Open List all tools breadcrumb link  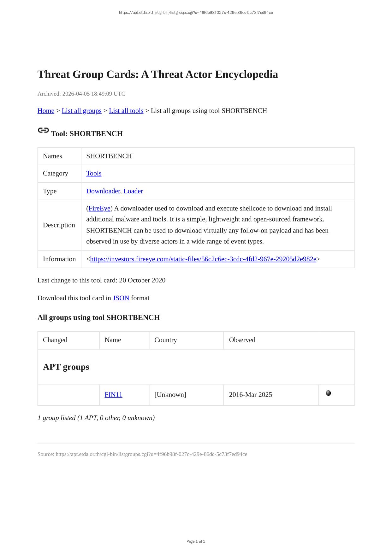126,111
